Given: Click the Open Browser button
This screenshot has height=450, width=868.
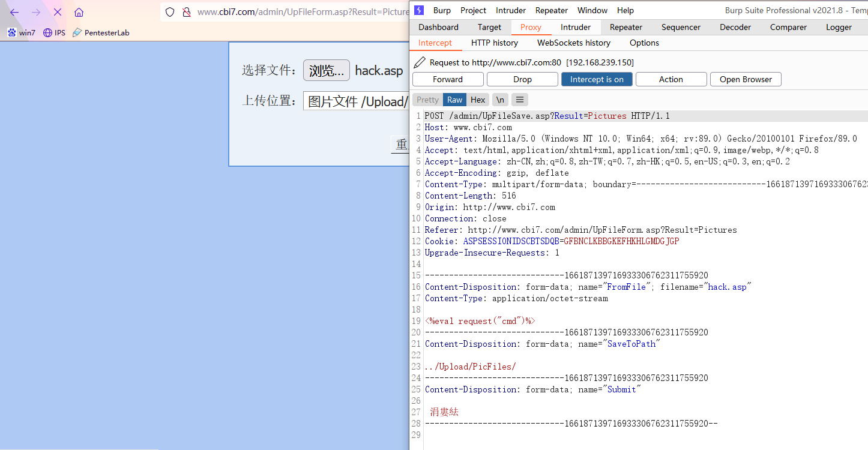Looking at the screenshot, I should click(746, 79).
